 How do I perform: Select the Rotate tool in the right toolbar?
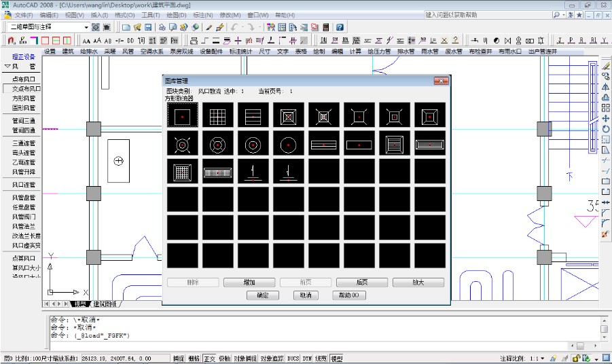click(605, 128)
